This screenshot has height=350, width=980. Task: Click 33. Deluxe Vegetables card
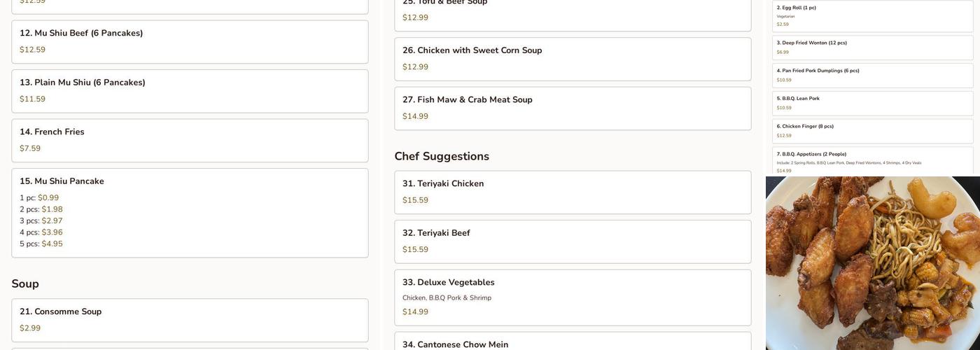573,297
